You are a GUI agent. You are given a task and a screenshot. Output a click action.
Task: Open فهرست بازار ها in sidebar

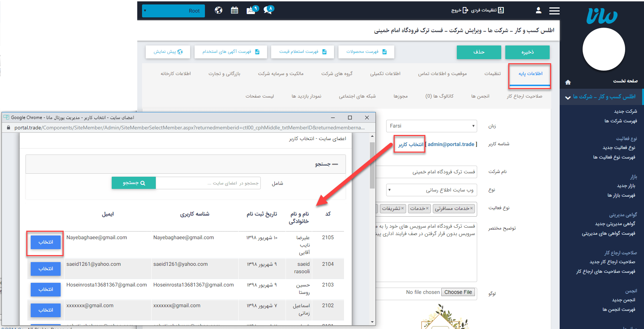click(621, 195)
